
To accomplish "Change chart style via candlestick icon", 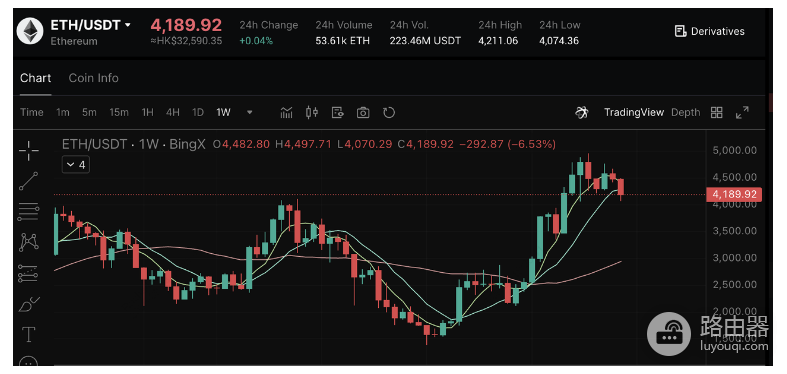I will click(x=312, y=112).
